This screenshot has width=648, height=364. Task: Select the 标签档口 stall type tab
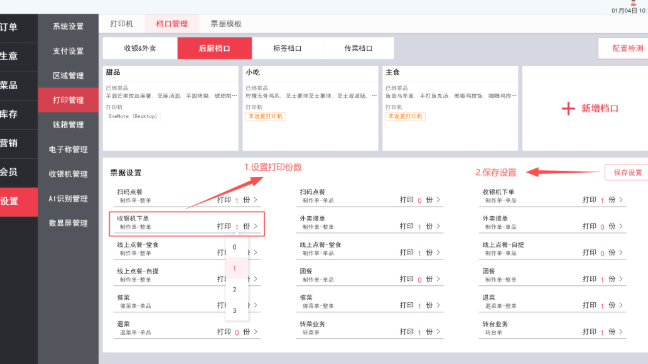point(288,48)
